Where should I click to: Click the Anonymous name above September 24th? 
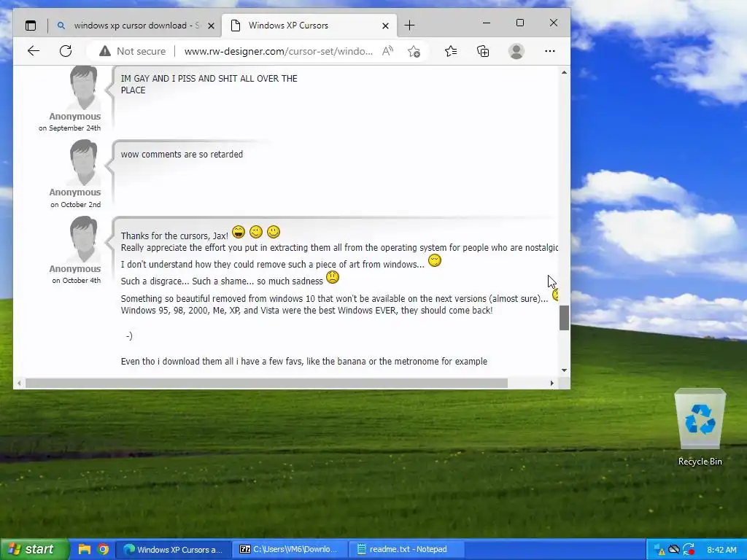tap(75, 116)
